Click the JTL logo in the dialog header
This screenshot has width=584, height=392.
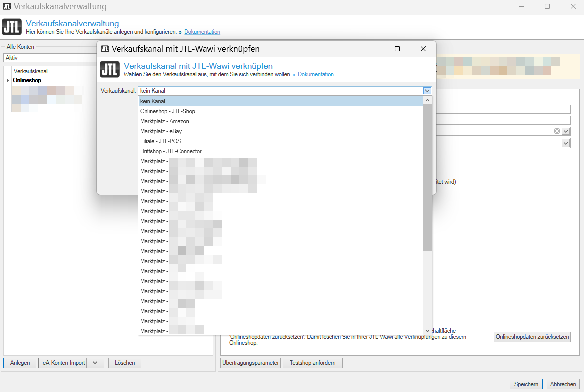(x=110, y=70)
